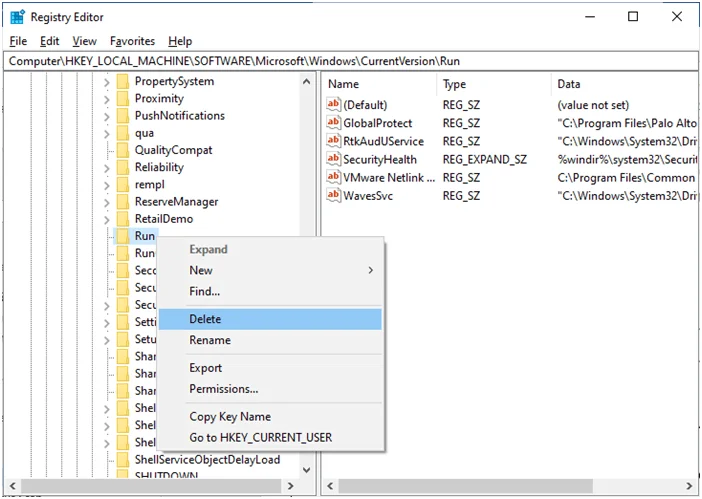Expand the Proximity key

107,99
